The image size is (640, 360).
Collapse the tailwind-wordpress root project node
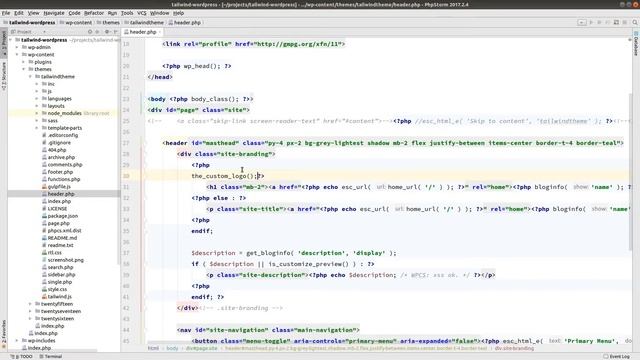[x=11, y=40]
